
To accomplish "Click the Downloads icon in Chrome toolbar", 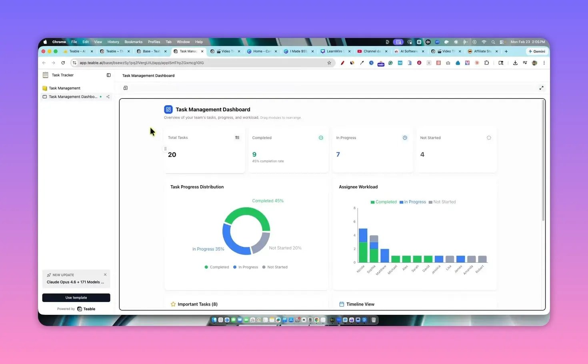I will (x=515, y=63).
